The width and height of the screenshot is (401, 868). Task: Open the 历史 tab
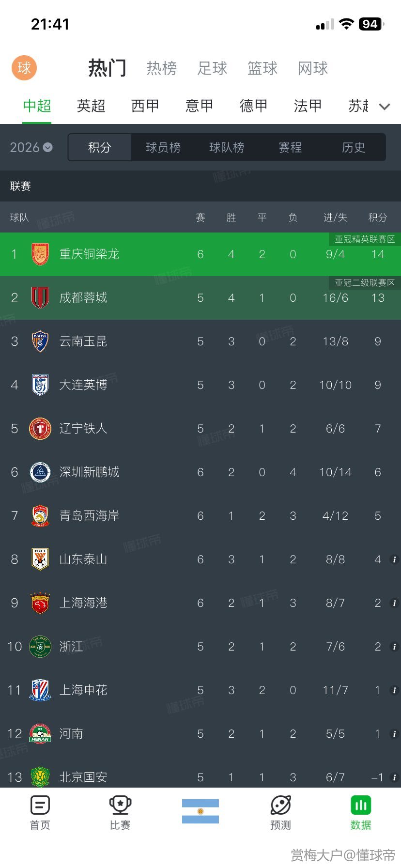pyautogui.click(x=354, y=147)
